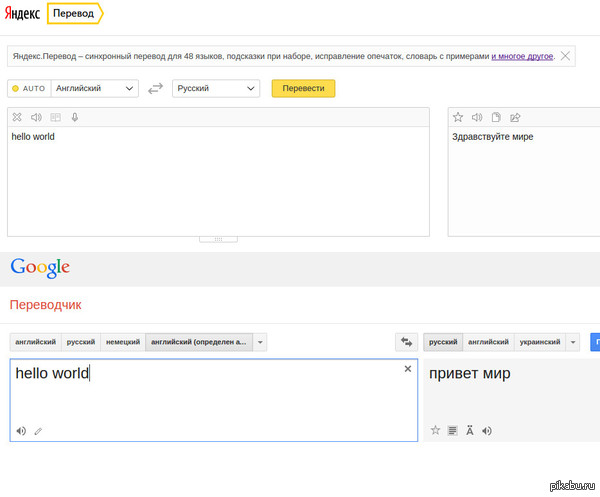This screenshot has width=600, height=497.
Task: Show Google transliteration with Ä icon
Action: (470, 430)
